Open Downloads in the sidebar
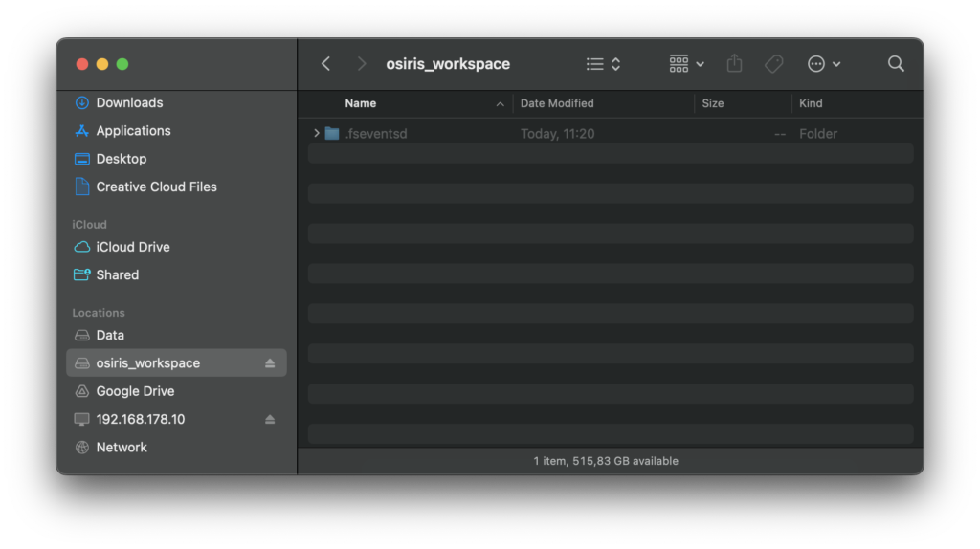The height and width of the screenshot is (549, 980). tap(129, 103)
